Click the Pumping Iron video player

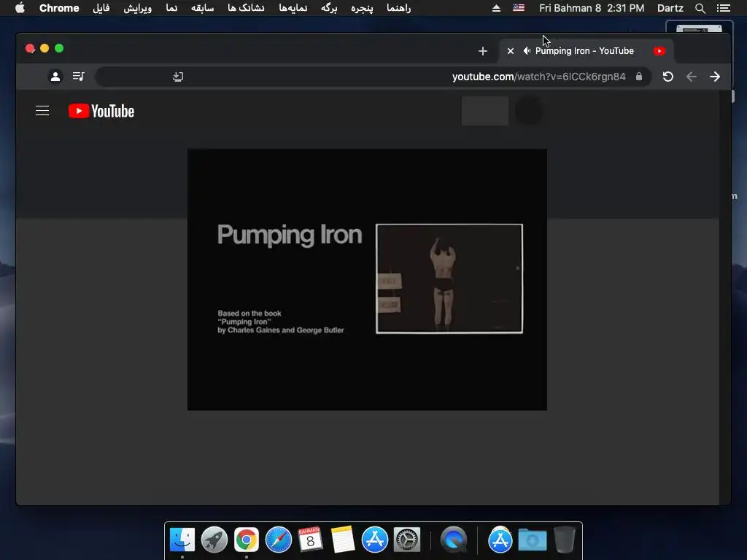pos(367,279)
